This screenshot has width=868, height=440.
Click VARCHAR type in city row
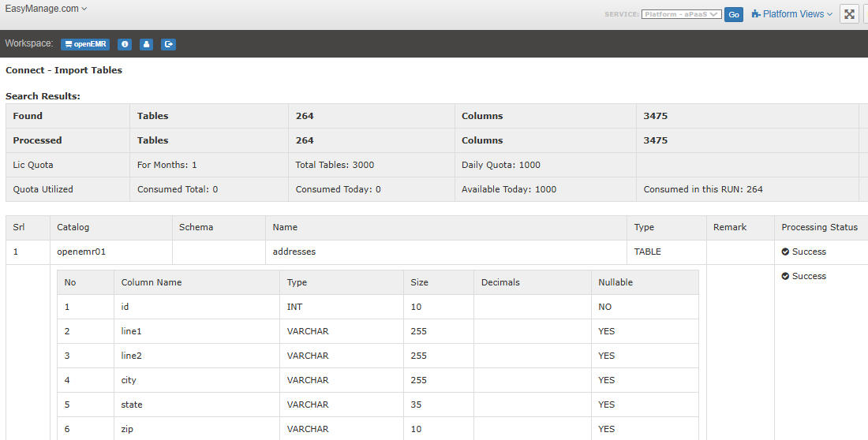pyautogui.click(x=308, y=380)
